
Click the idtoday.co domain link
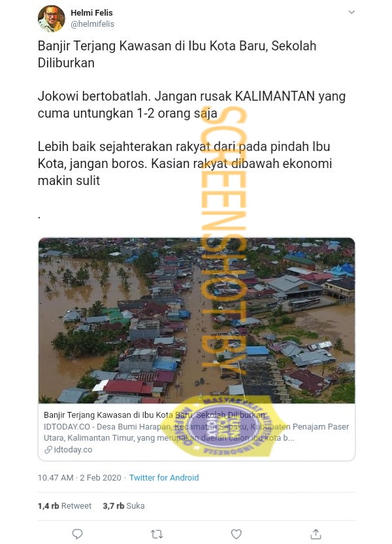coord(73,450)
